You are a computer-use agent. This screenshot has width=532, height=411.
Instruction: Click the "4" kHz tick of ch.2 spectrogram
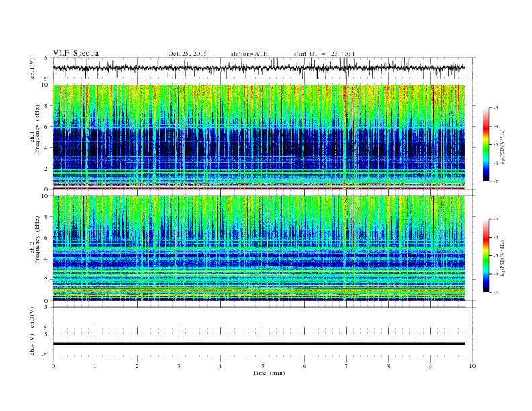pos(46,259)
